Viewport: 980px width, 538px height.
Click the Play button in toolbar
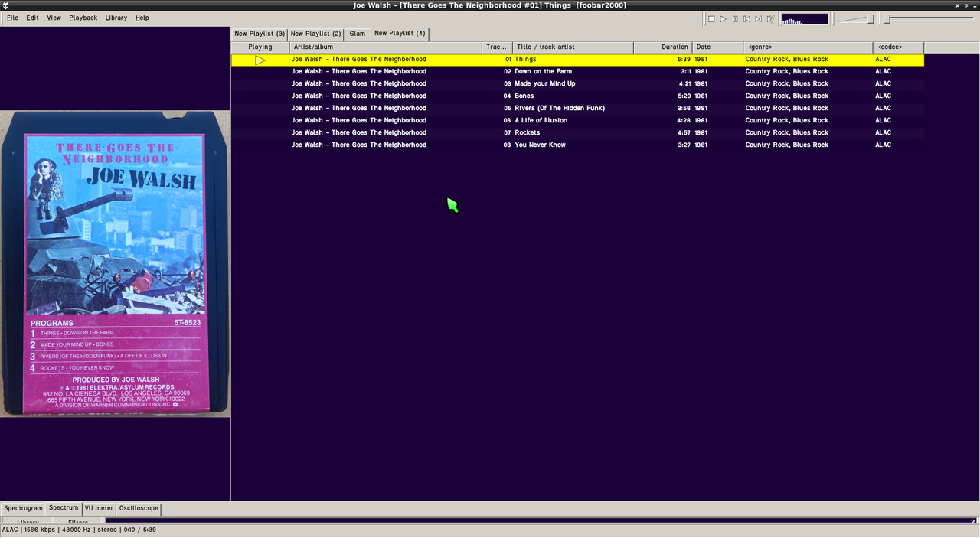(x=723, y=19)
